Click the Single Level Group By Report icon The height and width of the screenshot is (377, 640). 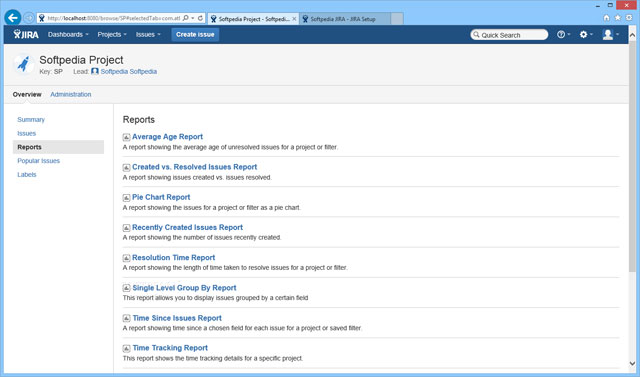[x=127, y=288]
